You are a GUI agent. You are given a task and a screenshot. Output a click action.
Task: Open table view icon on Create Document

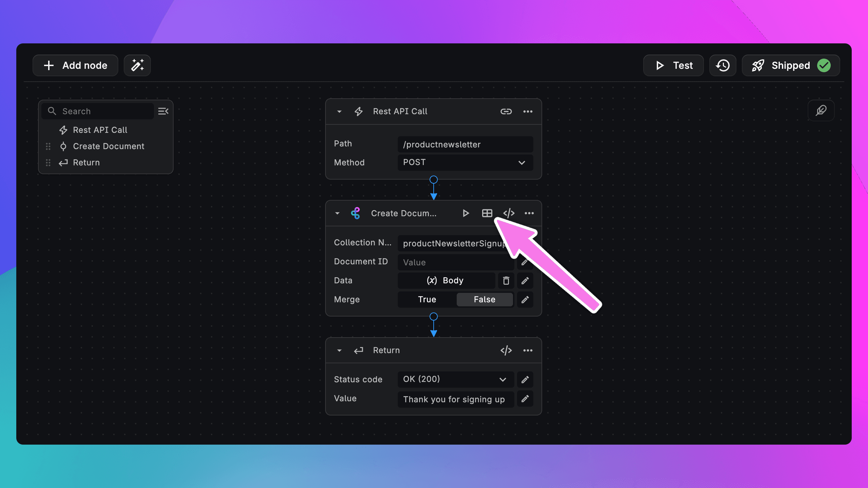click(x=487, y=213)
